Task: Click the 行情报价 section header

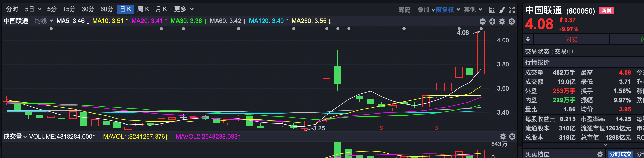Action: coord(583,62)
